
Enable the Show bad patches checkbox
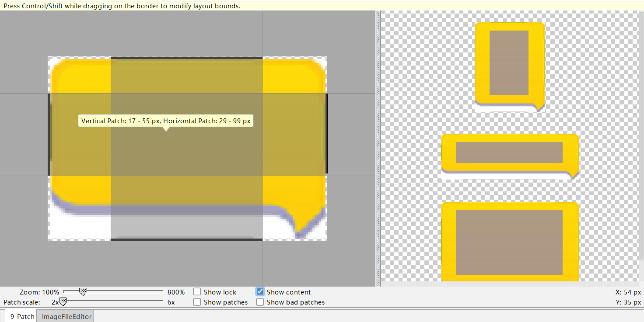tap(260, 302)
